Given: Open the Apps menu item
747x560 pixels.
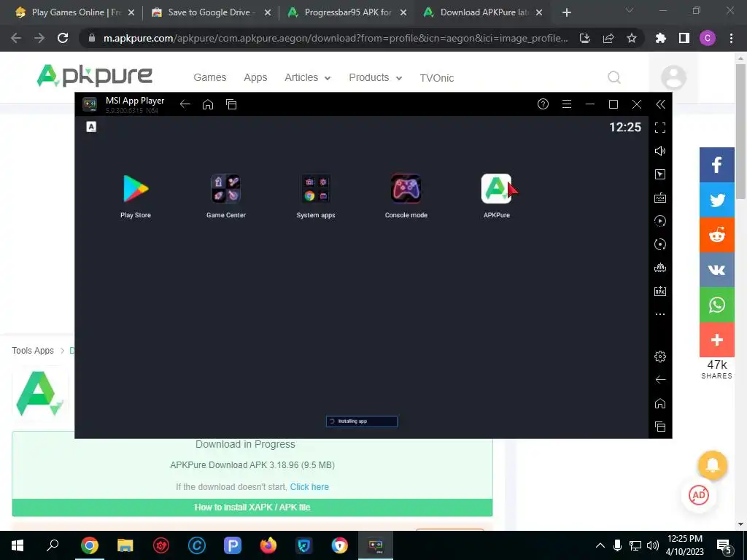Looking at the screenshot, I should pos(255,77).
